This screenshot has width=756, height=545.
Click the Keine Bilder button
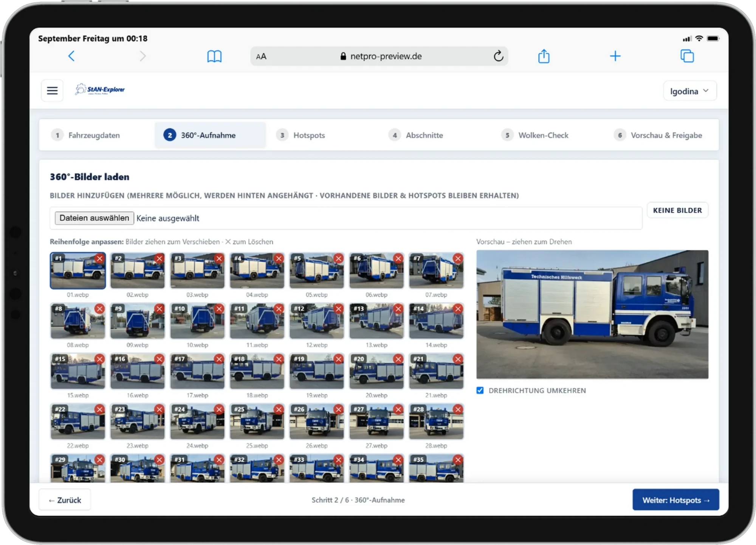pyautogui.click(x=677, y=210)
